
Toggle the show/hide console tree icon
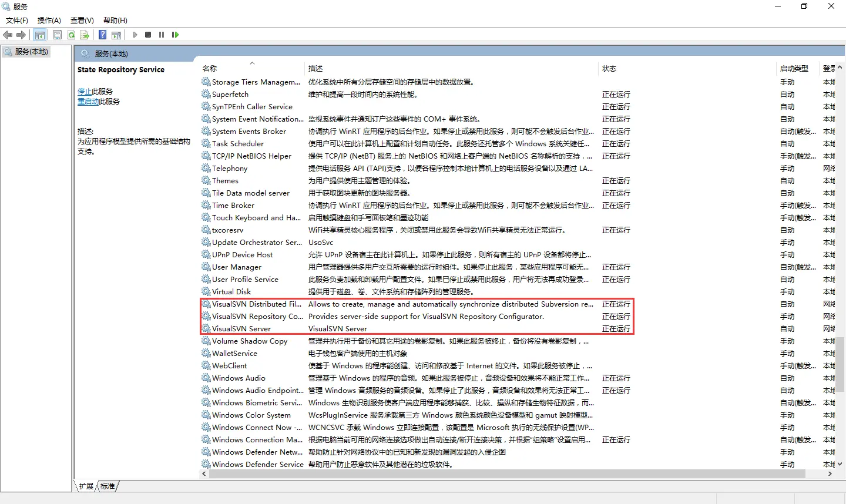click(x=40, y=35)
